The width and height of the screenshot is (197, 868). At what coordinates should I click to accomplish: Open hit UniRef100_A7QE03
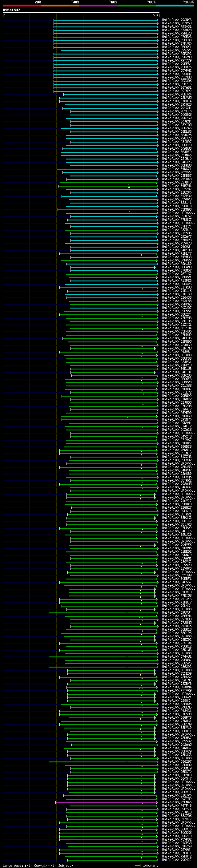[x=177, y=37]
